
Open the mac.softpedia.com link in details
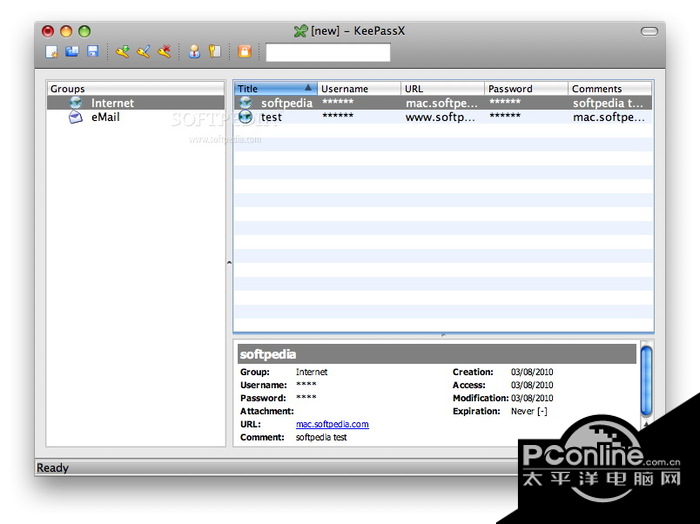coord(332,424)
